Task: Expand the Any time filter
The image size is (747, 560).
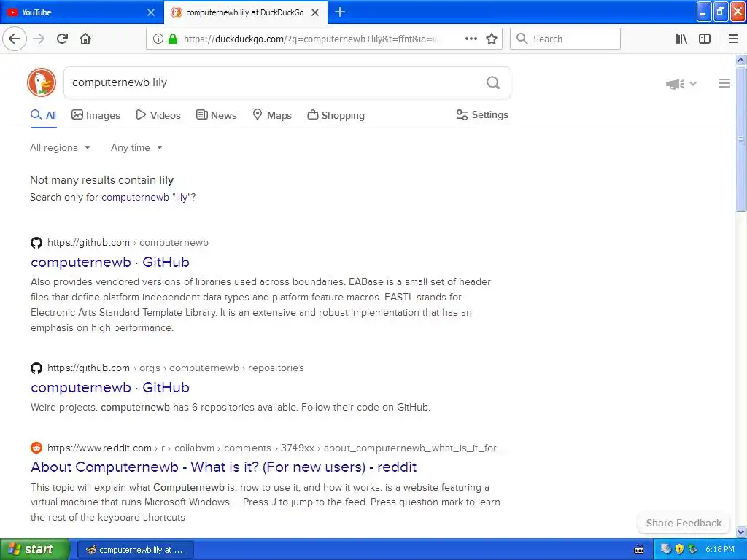Action: 136,147
